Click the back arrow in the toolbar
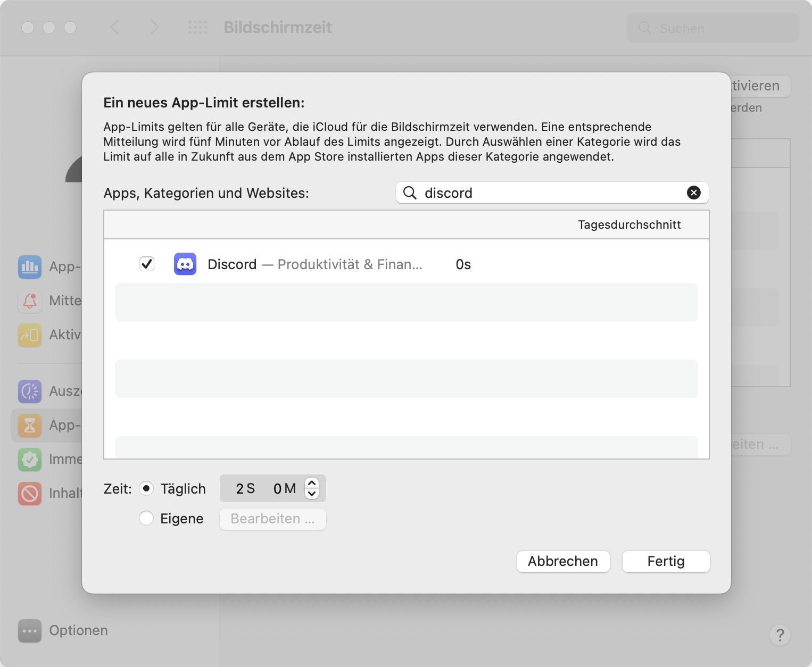 [x=115, y=27]
